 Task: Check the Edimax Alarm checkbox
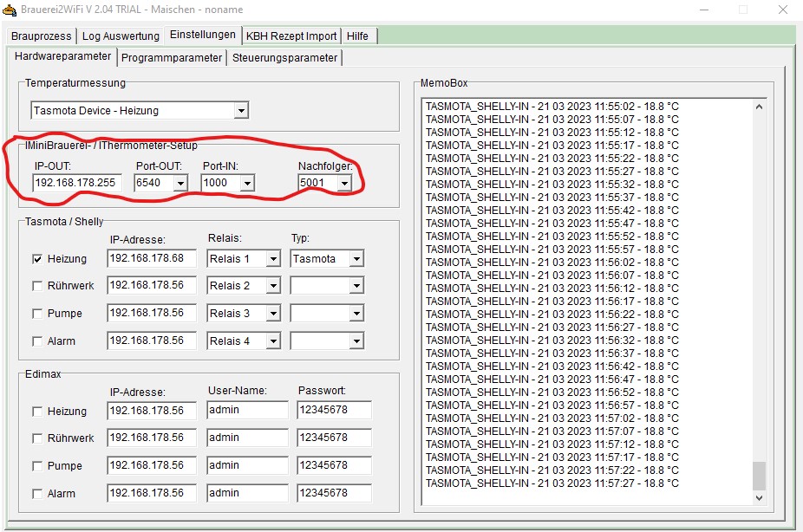point(37,494)
